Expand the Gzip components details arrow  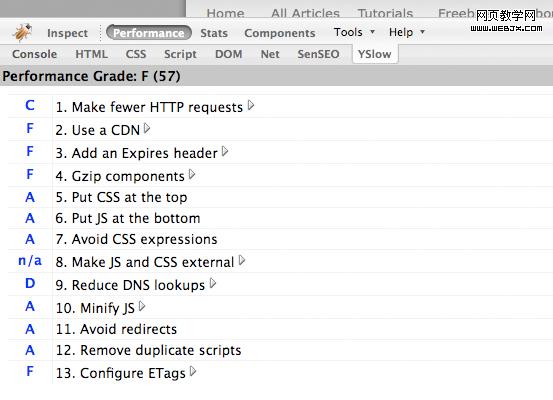pos(192,174)
